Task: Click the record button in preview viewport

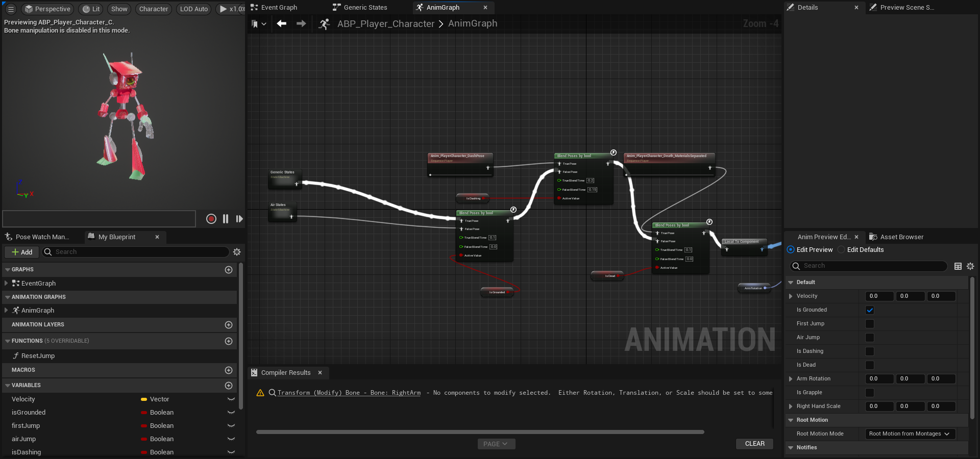Action: coord(211,219)
